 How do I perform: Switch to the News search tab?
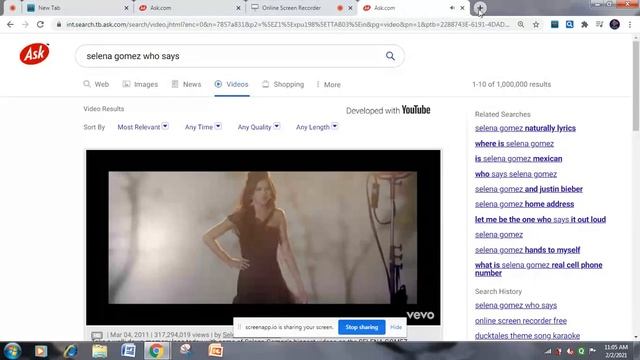(186, 84)
